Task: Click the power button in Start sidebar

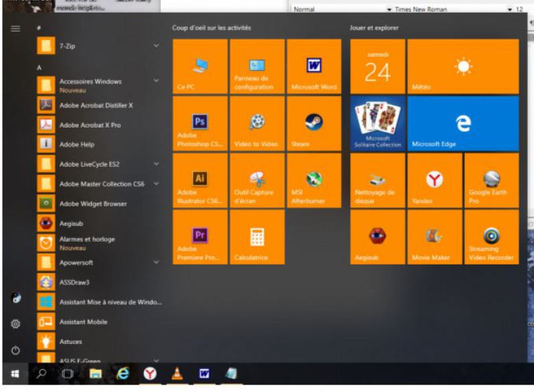Action: point(15,350)
